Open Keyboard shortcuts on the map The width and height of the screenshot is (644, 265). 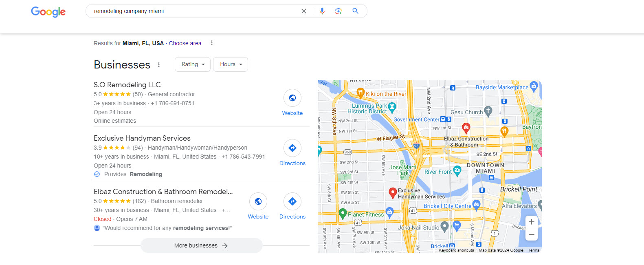(x=456, y=250)
